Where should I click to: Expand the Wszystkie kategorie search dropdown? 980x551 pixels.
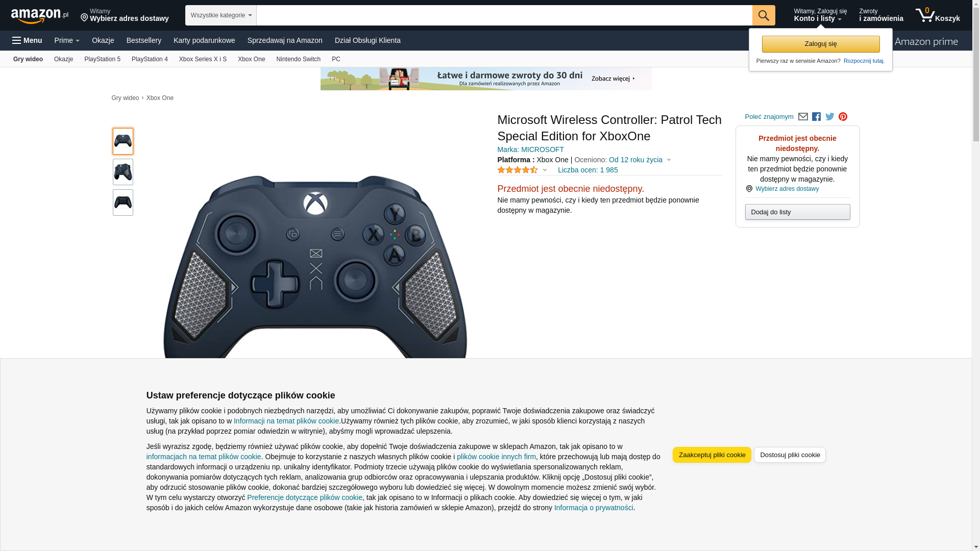221,15
